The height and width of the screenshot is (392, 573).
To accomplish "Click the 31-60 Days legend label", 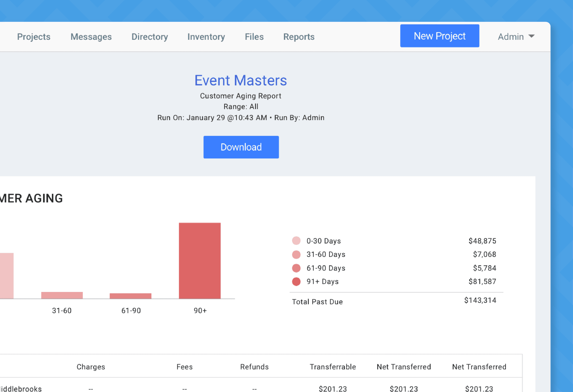I will point(326,254).
